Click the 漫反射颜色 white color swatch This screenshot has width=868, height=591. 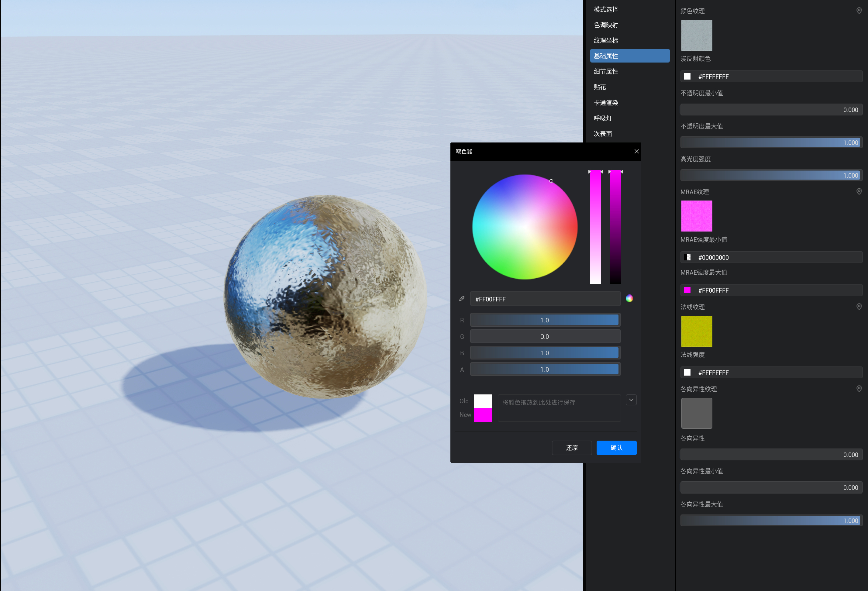[687, 76]
